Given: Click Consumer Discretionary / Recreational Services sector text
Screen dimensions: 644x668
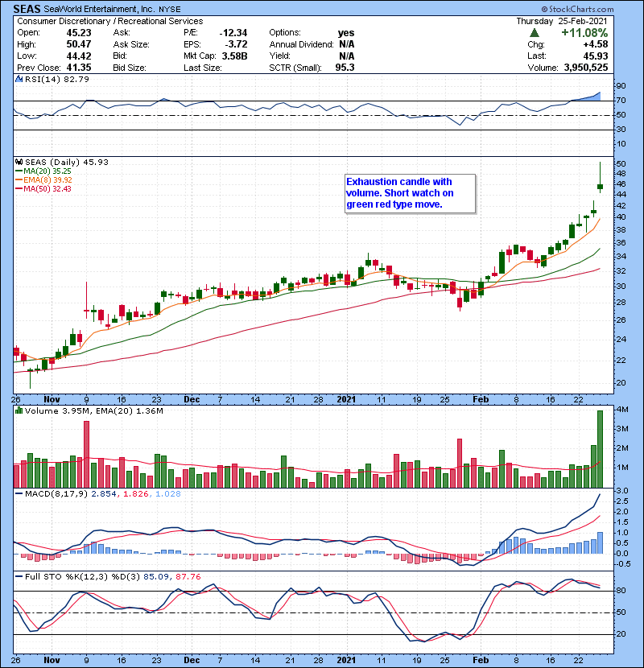Looking at the screenshot, I should pyautogui.click(x=110, y=21).
